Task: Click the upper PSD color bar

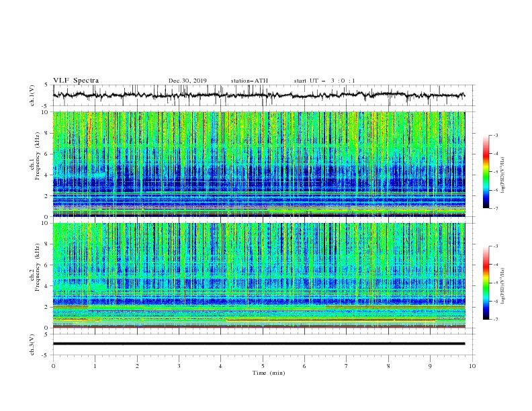Action: pyautogui.click(x=486, y=172)
